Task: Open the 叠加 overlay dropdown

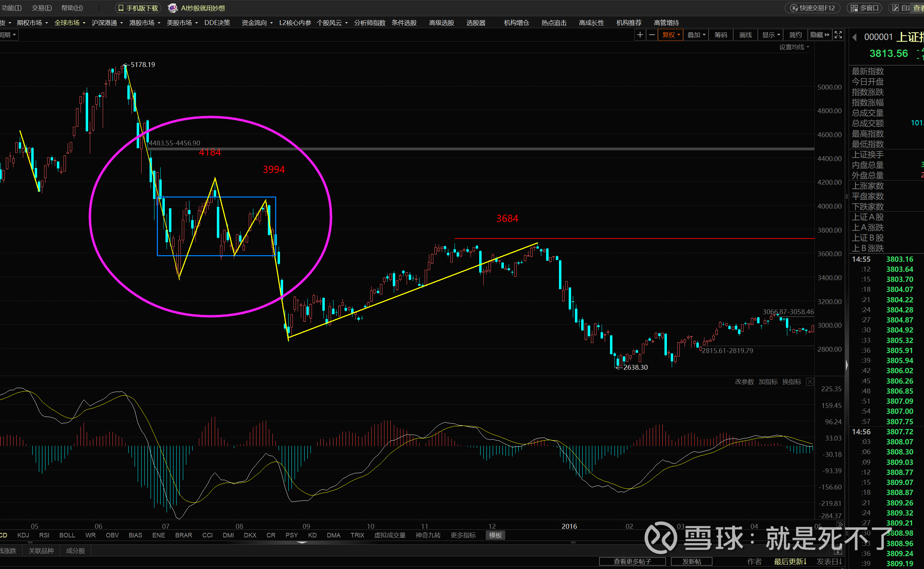Action: pos(696,35)
